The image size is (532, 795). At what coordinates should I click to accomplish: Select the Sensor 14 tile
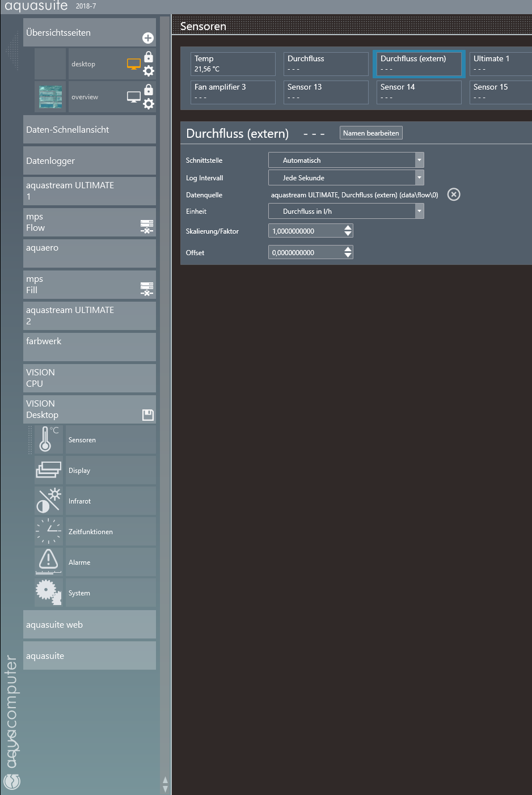click(419, 92)
